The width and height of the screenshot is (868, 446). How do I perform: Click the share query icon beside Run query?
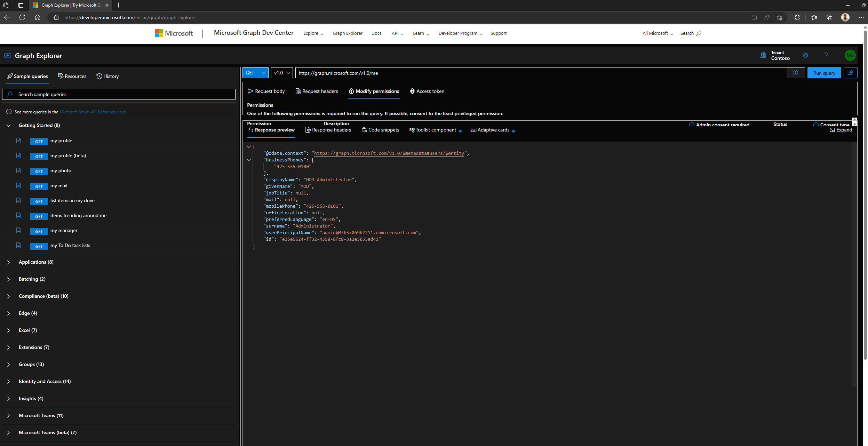click(x=851, y=73)
